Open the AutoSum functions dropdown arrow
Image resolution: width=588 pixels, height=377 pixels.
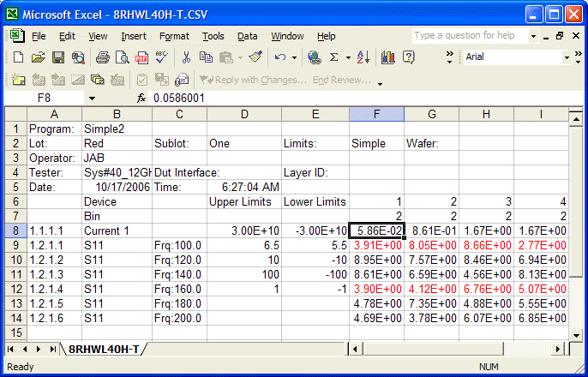(348, 57)
